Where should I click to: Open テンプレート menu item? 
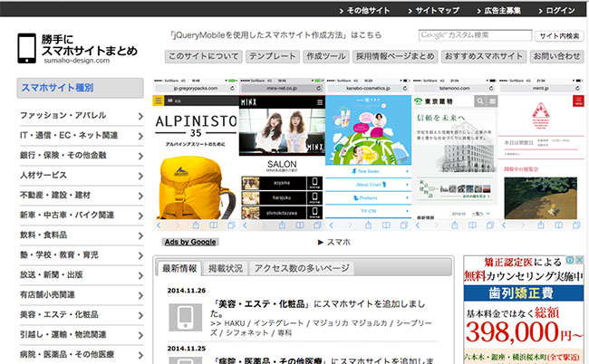pos(273,57)
